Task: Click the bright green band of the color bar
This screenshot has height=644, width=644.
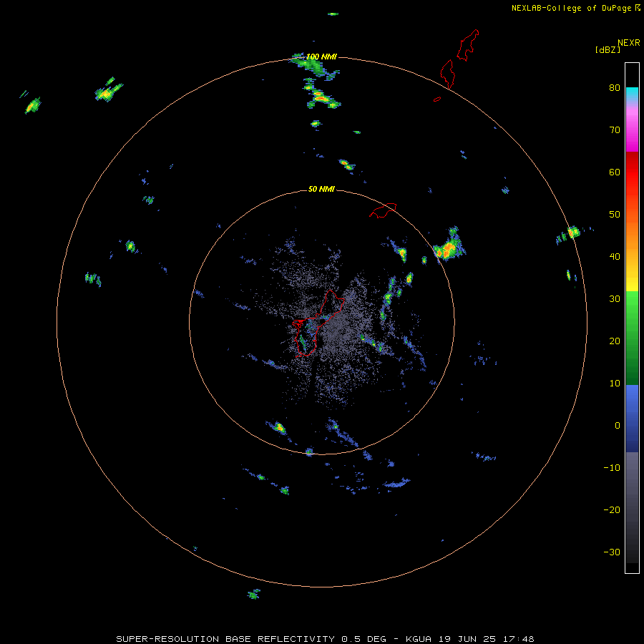Action: [x=632, y=308]
